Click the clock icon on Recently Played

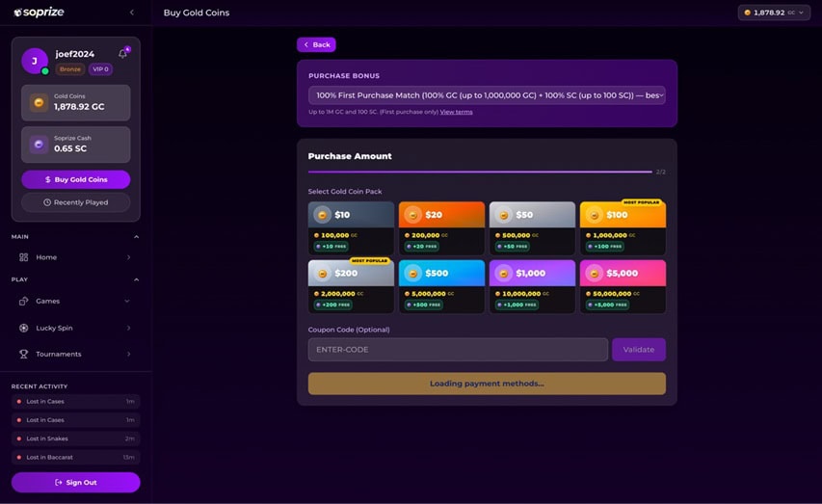tap(47, 202)
